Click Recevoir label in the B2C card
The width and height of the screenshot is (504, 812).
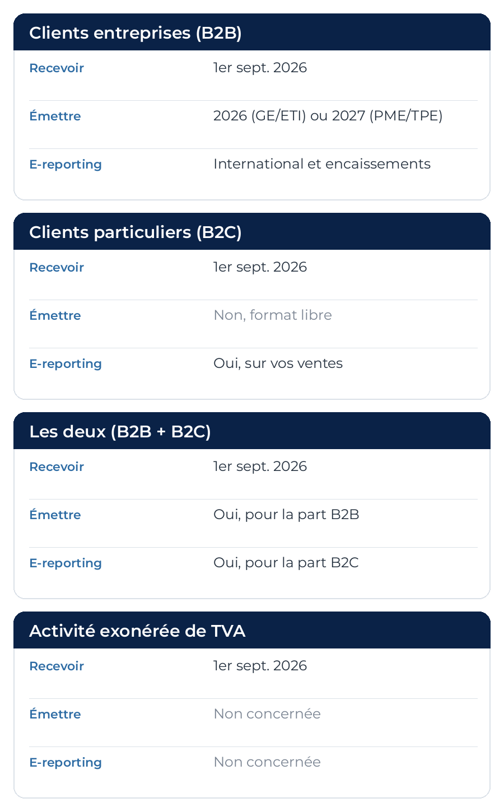click(57, 268)
